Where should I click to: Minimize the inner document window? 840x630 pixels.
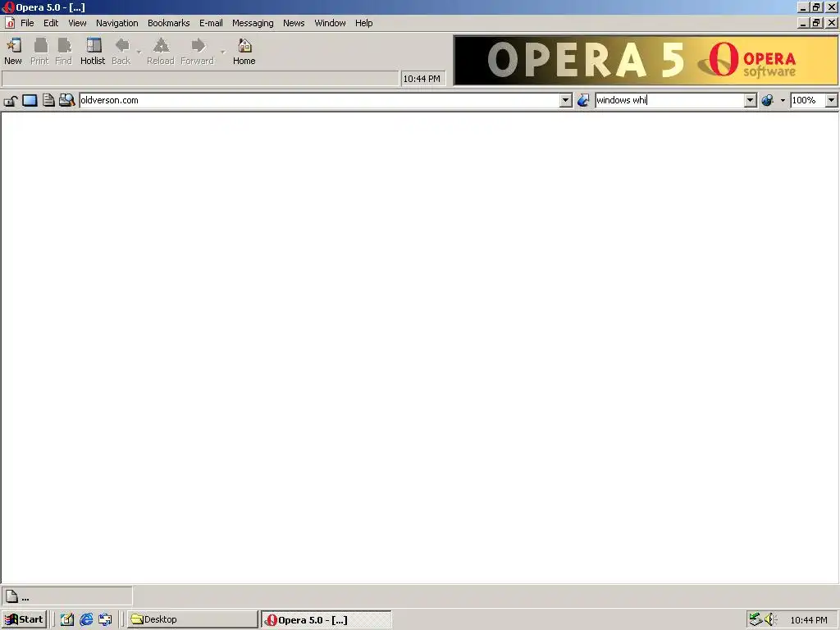pos(802,23)
